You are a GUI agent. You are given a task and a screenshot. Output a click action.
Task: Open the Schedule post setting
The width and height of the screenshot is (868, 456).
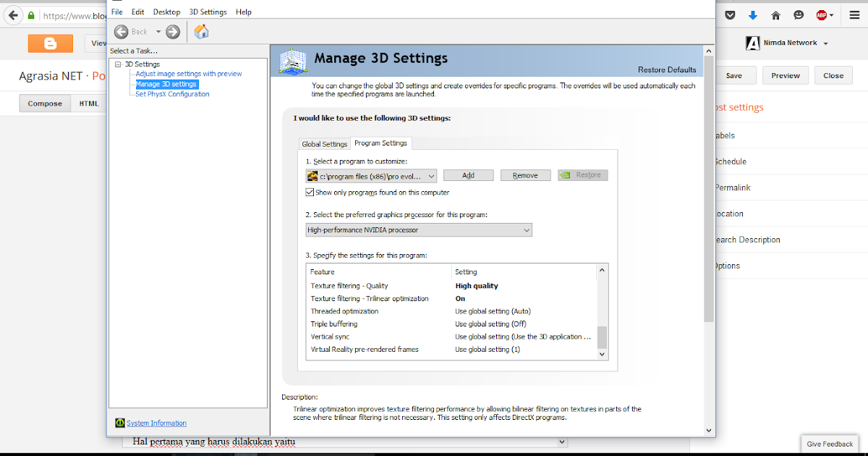click(x=730, y=161)
